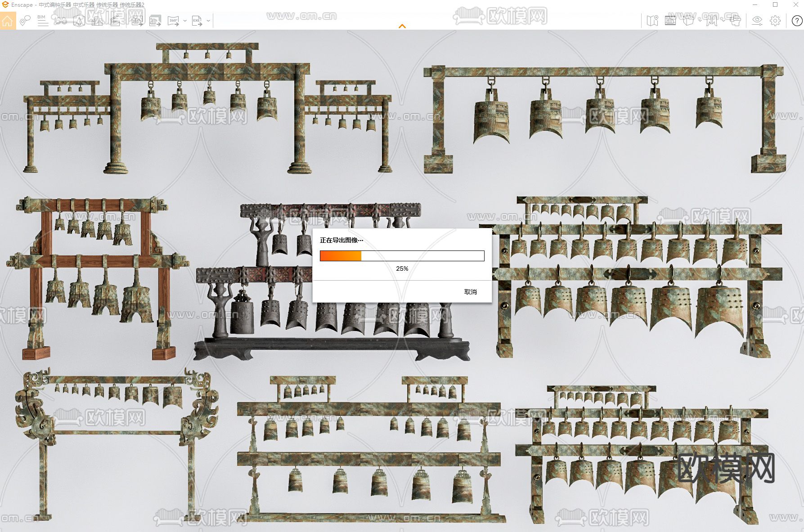804x532 pixels.
Task: Click the 正在导出图像 dialog title text
Action: pos(341,240)
